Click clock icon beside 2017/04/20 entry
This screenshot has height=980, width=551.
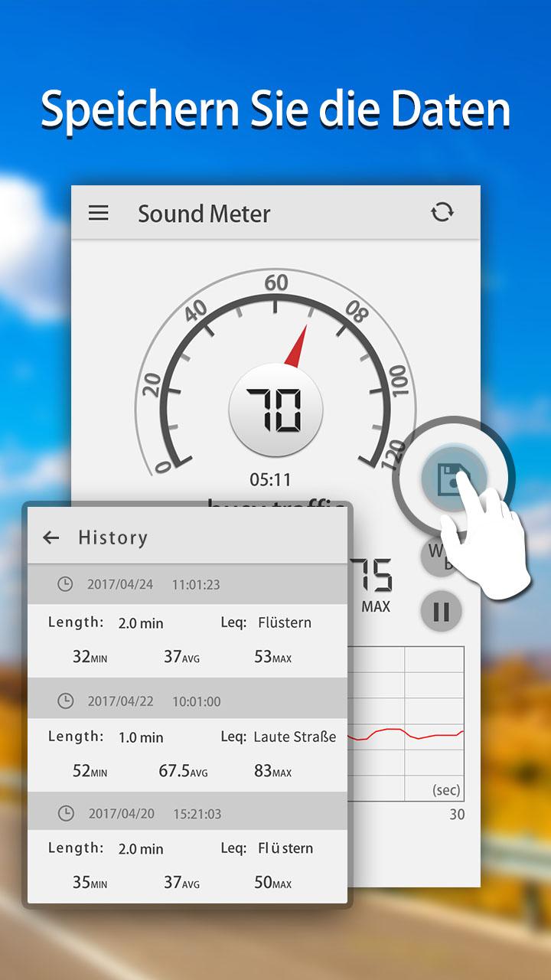(66, 814)
